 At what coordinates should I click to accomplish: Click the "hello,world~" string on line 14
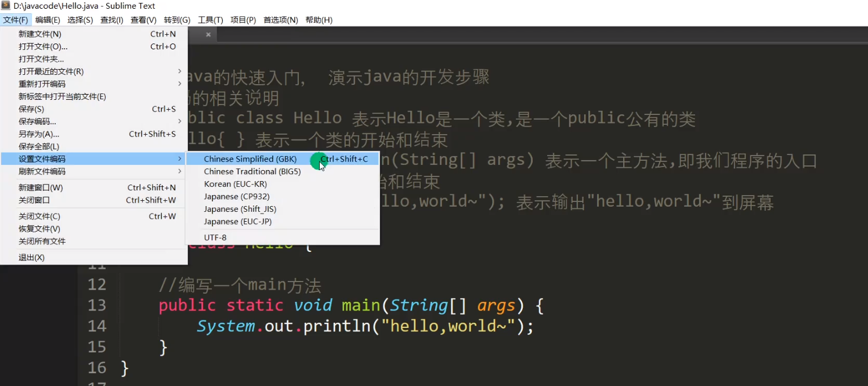[x=447, y=326]
